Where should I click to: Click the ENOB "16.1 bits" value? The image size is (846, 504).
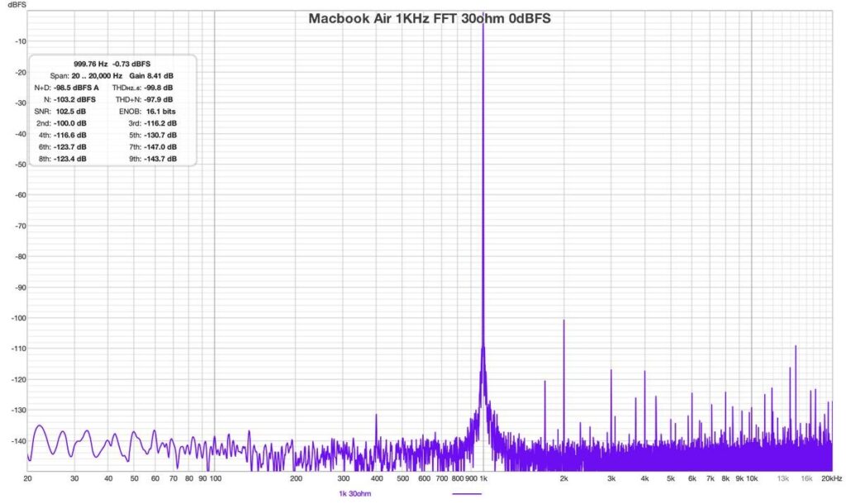pos(161,112)
